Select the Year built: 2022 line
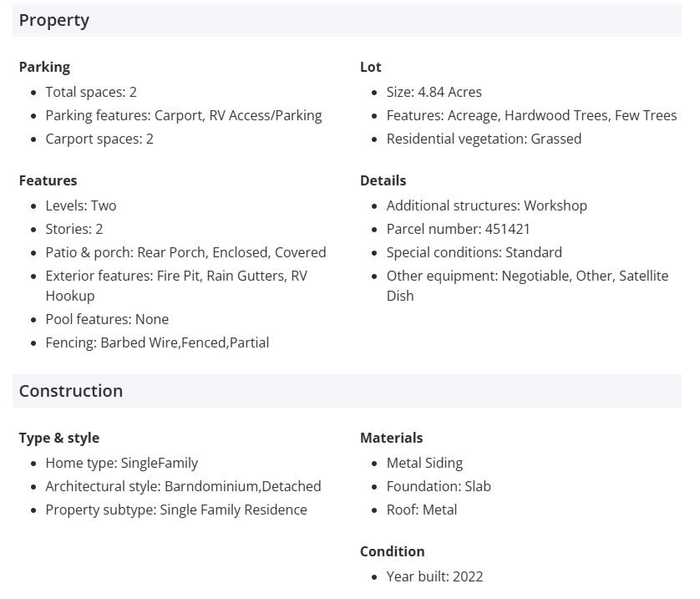 [434, 576]
